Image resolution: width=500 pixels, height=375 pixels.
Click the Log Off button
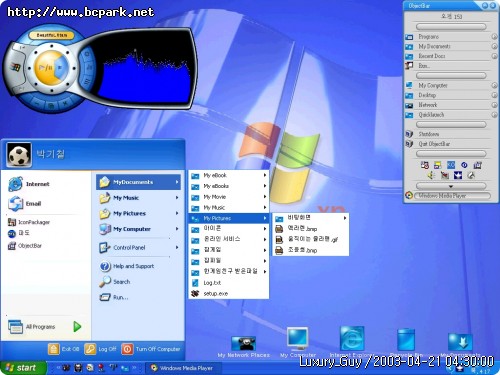click(x=100, y=349)
